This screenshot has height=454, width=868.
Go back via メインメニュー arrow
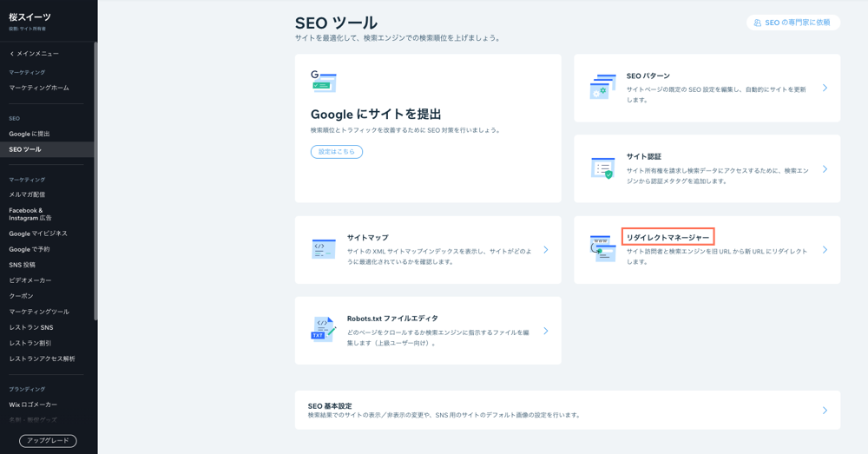click(x=12, y=54)
